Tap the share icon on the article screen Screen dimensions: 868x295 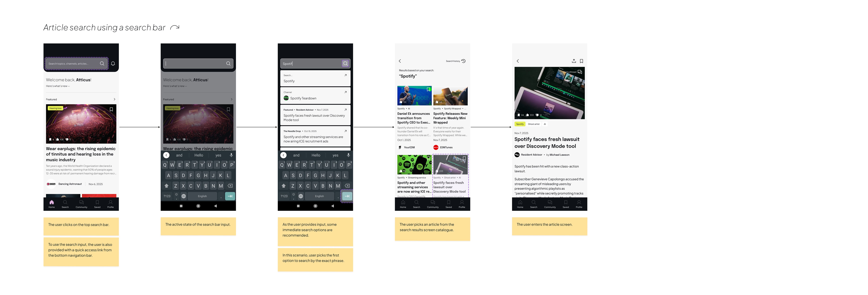[x=574, y=61]
